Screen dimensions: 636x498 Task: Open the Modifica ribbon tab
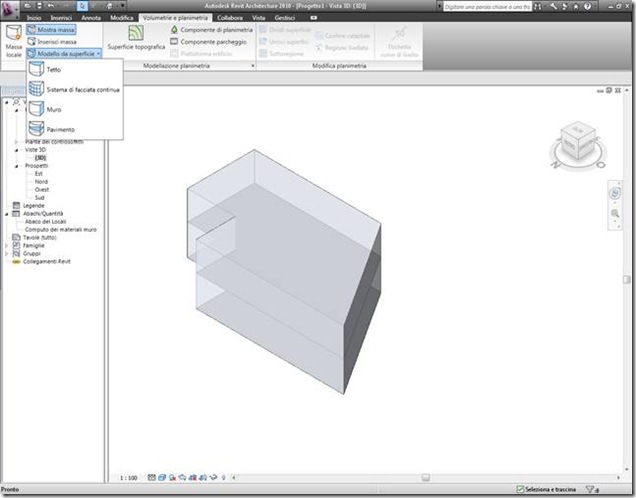[x=122, y=18]
